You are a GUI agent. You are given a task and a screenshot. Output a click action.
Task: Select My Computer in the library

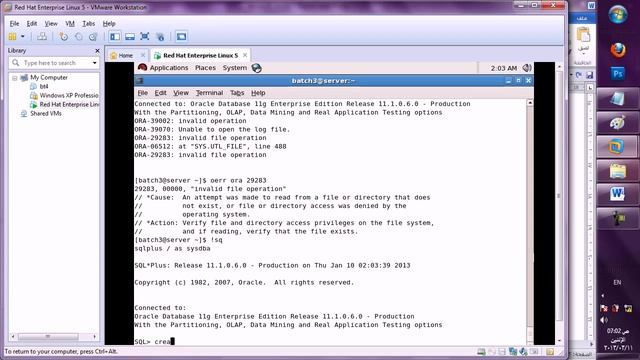tap(49, 78)
